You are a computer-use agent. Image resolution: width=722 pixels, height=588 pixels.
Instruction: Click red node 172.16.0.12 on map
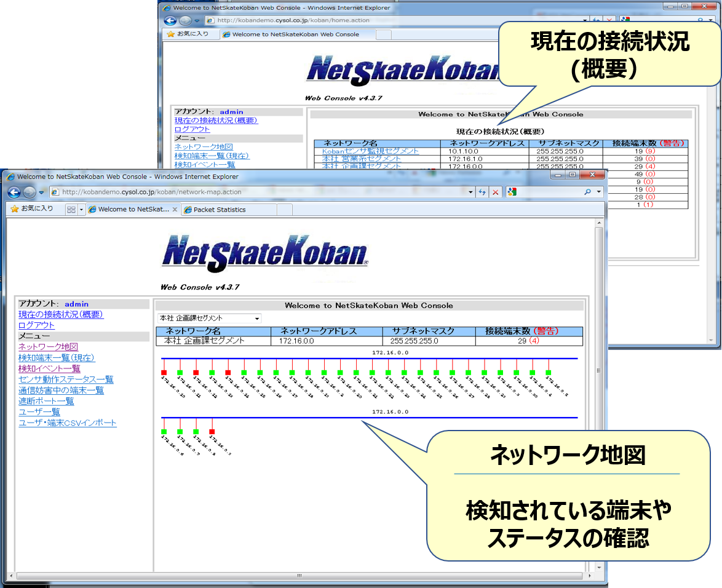[196, 373]
